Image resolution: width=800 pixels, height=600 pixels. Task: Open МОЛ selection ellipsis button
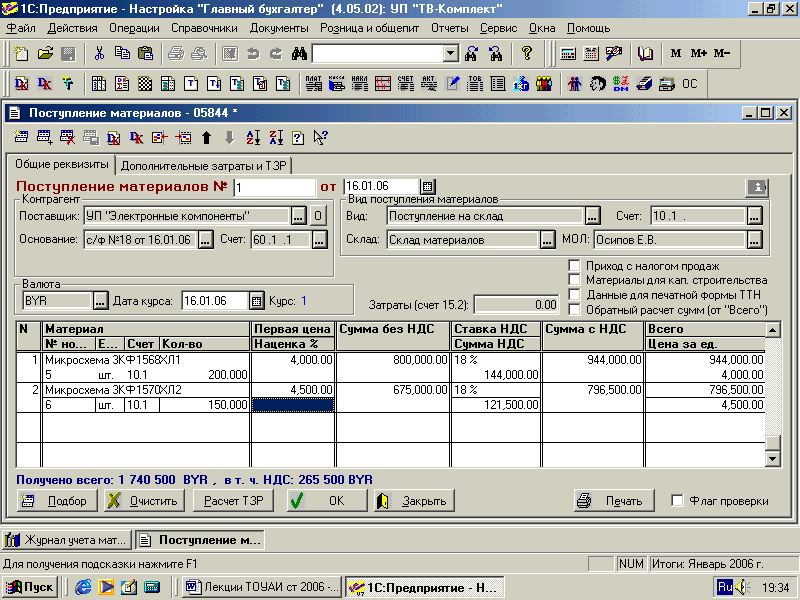(755, 240)
